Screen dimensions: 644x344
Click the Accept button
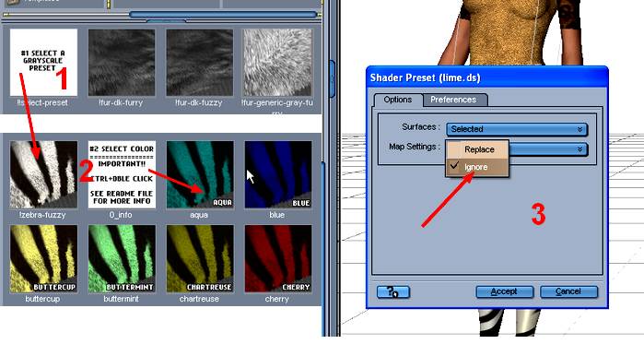[504, 291]
